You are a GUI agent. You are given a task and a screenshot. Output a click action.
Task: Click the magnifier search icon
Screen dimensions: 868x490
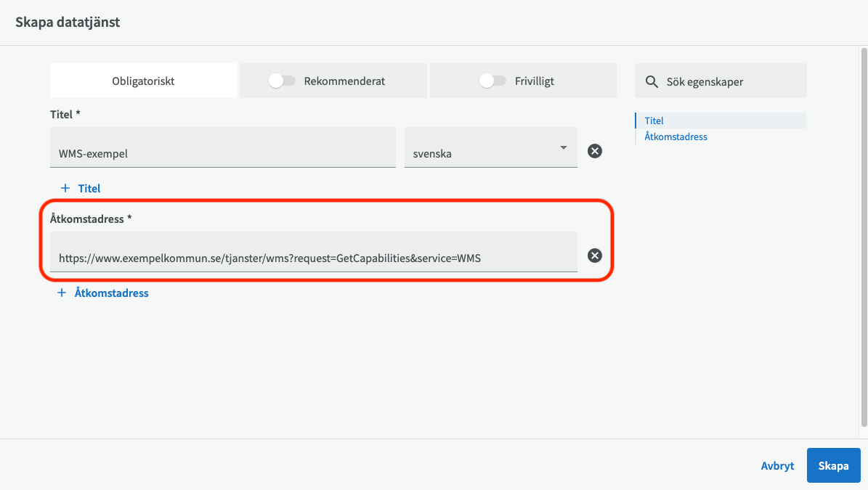coord(652,81)
